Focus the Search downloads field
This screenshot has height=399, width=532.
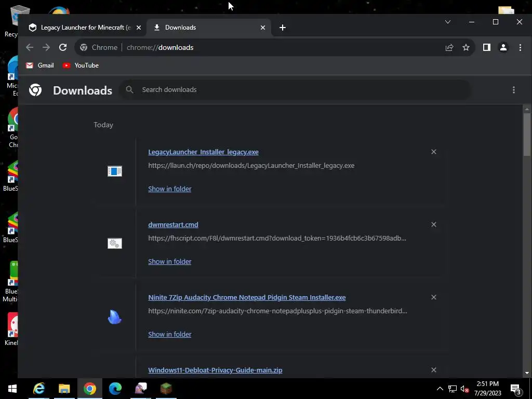tap(295, 89)
